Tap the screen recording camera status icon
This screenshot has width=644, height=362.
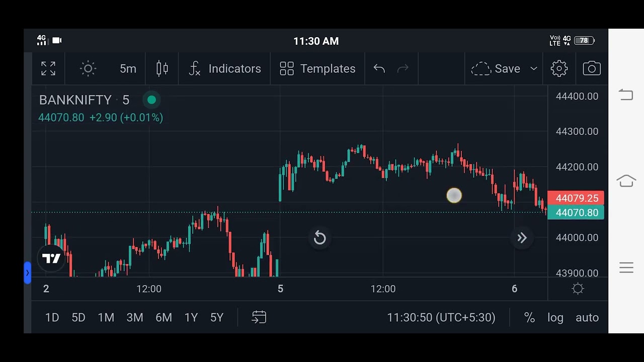(x=57, y=40)
